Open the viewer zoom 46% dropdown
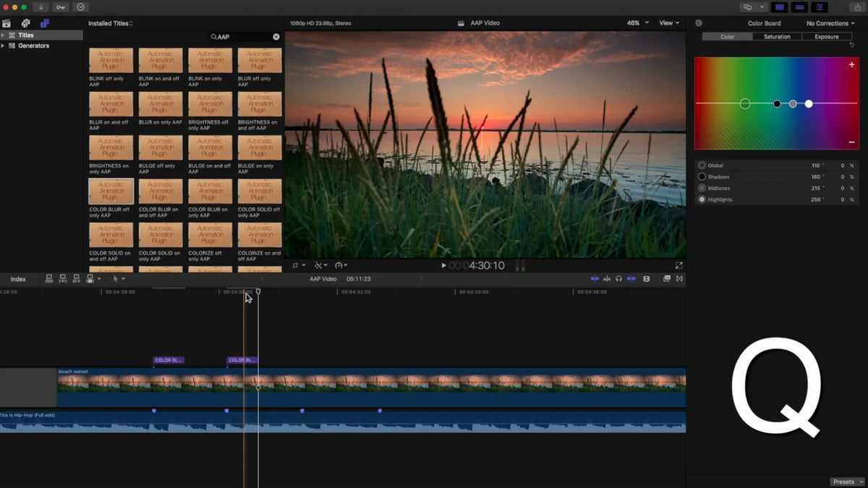Image resolution: width=868 pixels, height=488 pixels. pos(637,23)
